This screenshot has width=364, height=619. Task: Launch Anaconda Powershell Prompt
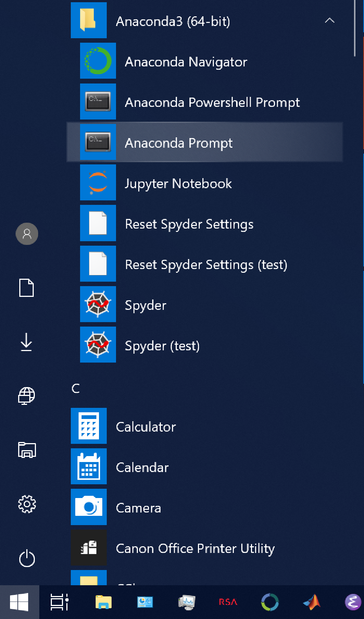point(205,101)
